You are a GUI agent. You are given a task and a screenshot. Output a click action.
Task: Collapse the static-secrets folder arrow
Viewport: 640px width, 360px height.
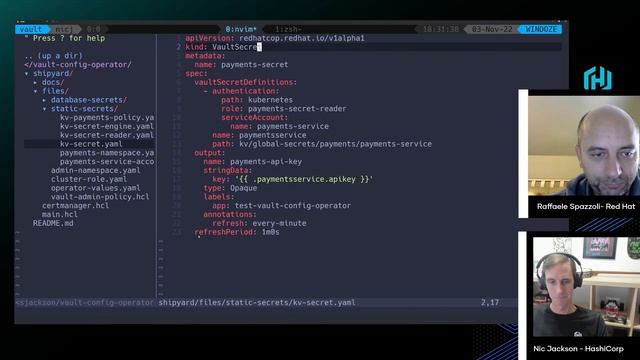click(44, 109)
